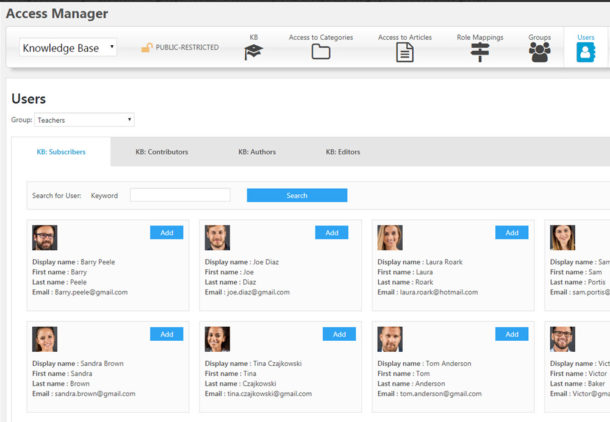Click Tom Anderson's profile photo

[x=390, y=339]
